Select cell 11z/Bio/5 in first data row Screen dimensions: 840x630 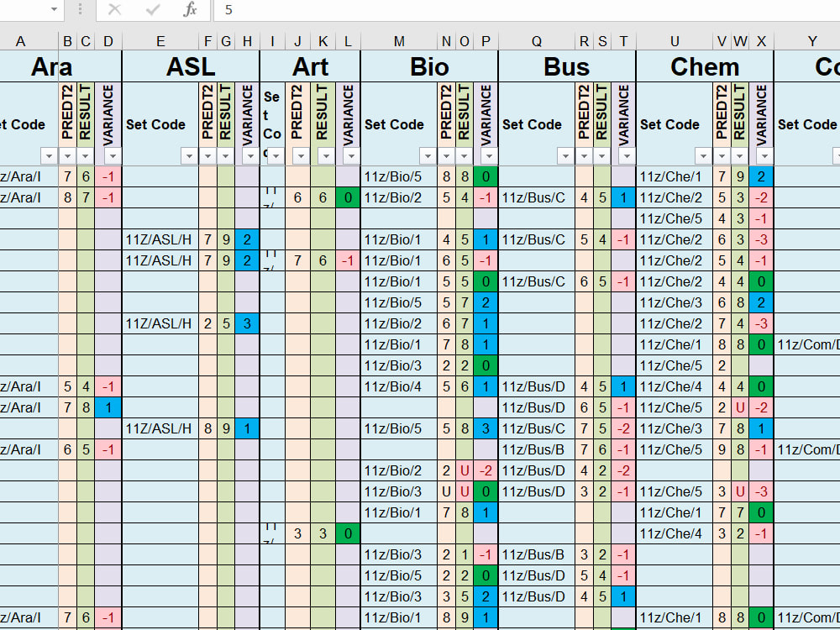(x=399, y=176)
